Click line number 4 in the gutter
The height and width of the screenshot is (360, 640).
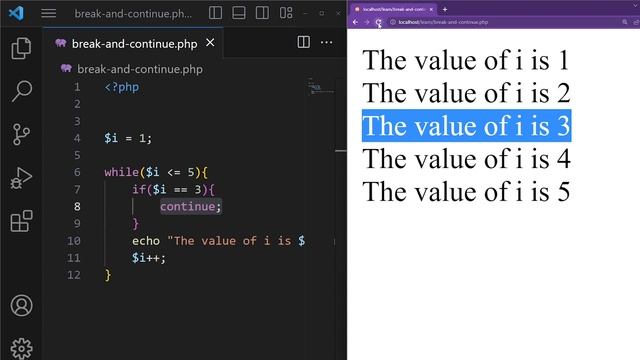click(77, 138)
